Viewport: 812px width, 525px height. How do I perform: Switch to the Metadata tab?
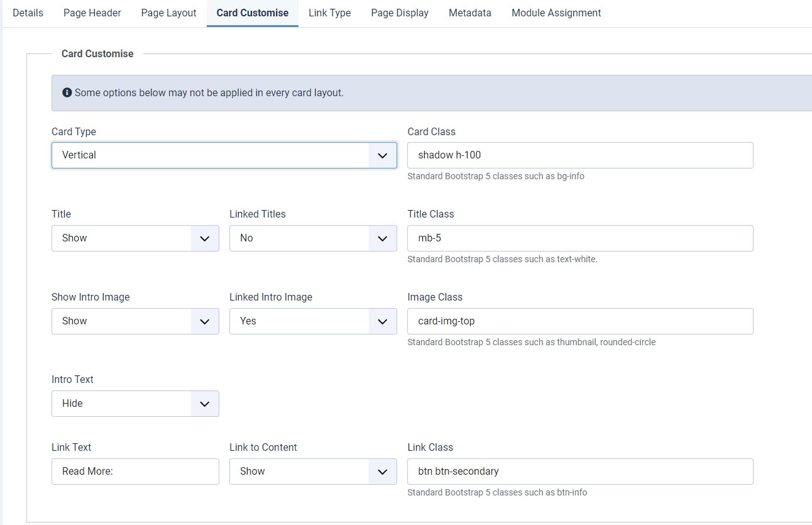(470, 13)
